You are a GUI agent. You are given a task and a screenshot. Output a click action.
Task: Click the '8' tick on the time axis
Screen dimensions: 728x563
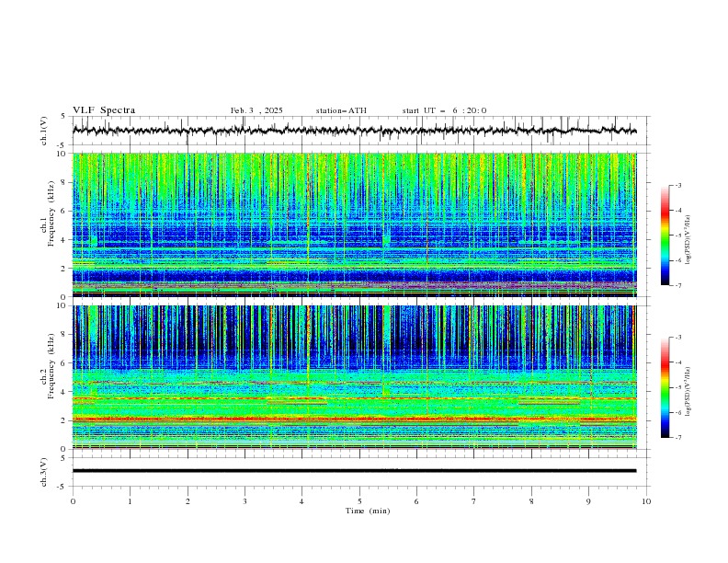click(x=531, y=501)
